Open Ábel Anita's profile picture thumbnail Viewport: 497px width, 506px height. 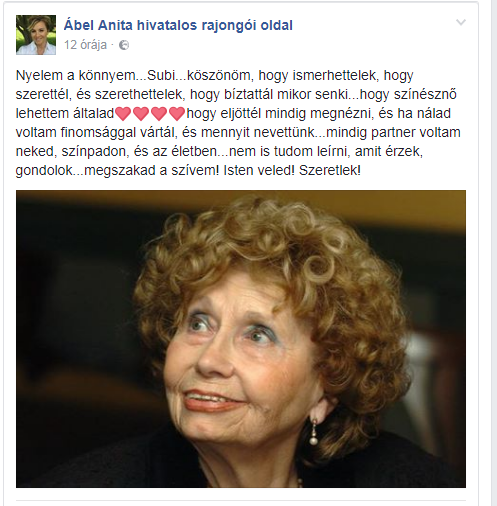tap(36, 35)
